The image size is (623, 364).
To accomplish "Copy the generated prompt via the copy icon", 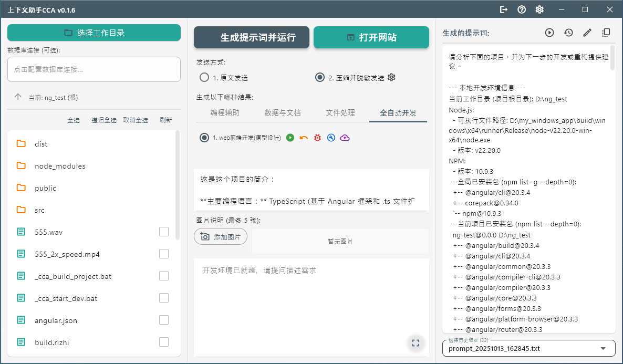I will pyautogui.click(x=606, y=32).
